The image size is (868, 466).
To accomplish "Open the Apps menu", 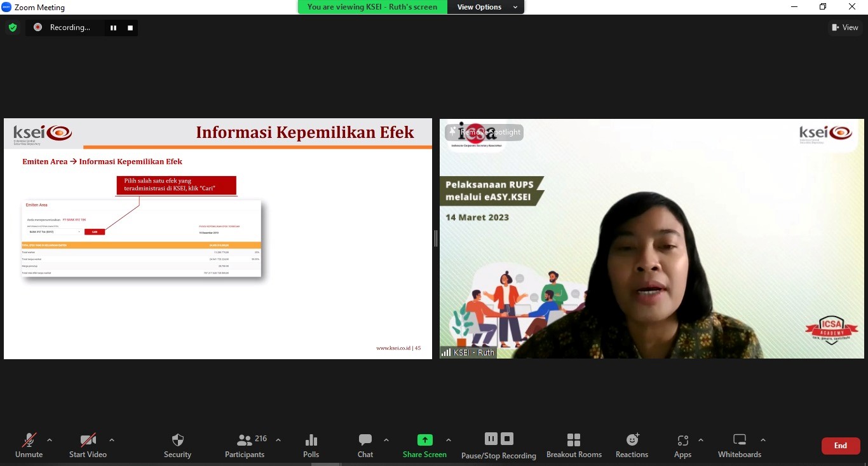I will tap(682, 445).
